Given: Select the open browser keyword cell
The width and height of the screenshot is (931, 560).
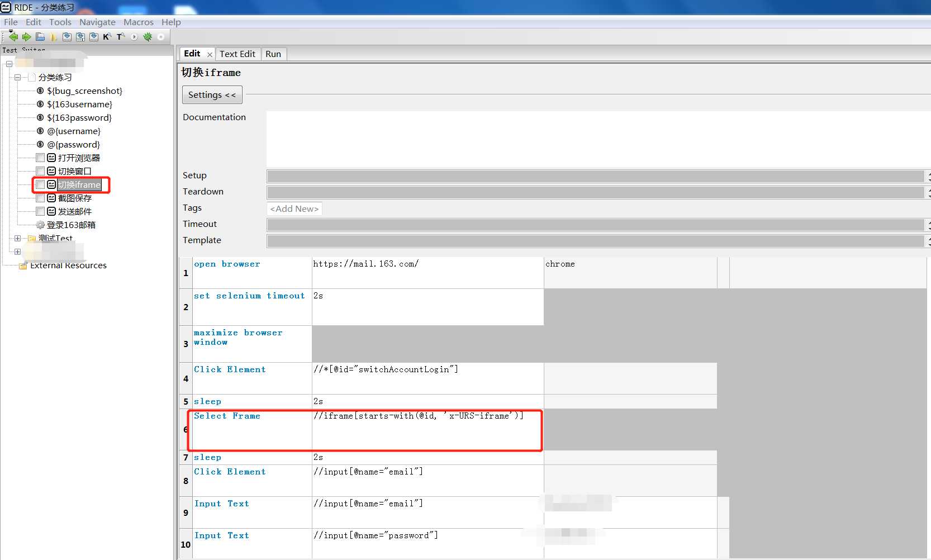Looking at the screenshot, I should point(252,273).
